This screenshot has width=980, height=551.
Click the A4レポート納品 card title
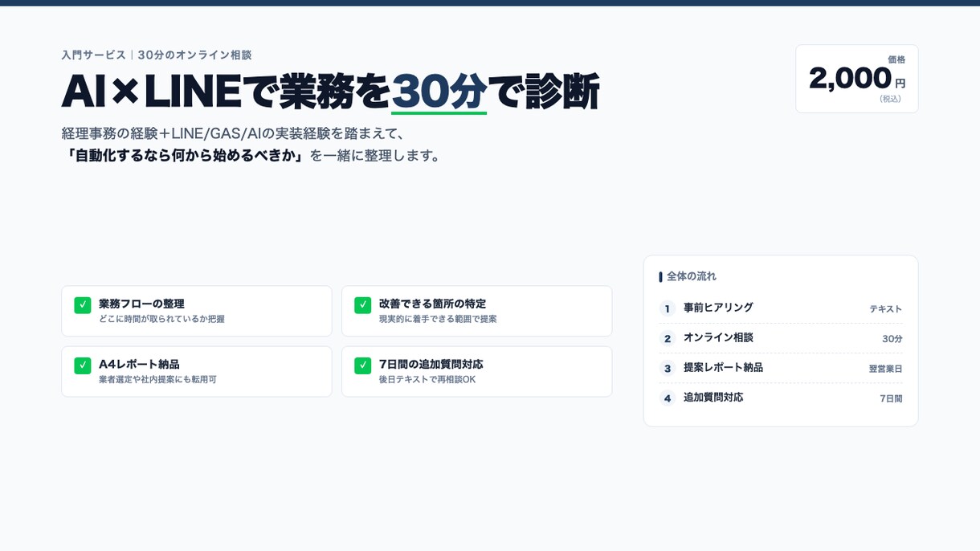[x=139, y=364]
